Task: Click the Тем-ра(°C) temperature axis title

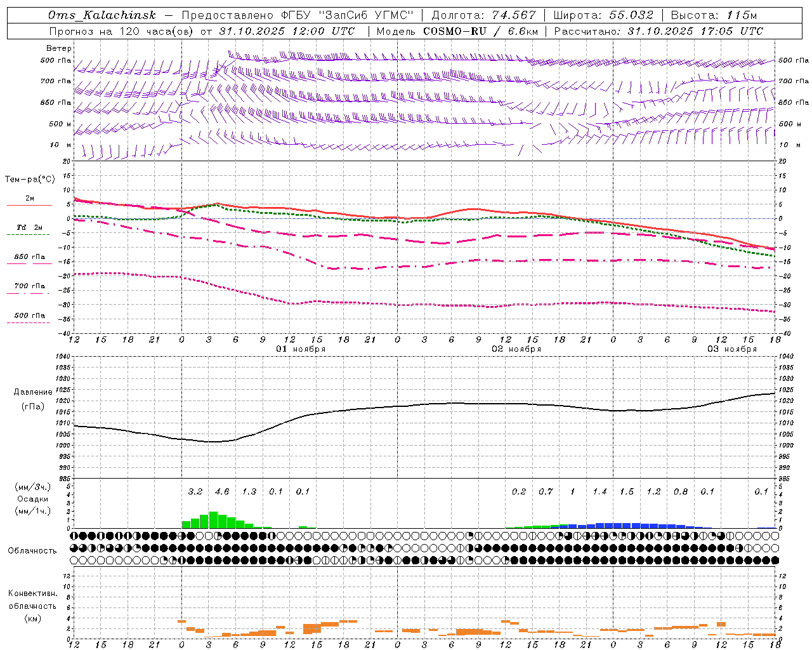Action: (x=30, y=180)
